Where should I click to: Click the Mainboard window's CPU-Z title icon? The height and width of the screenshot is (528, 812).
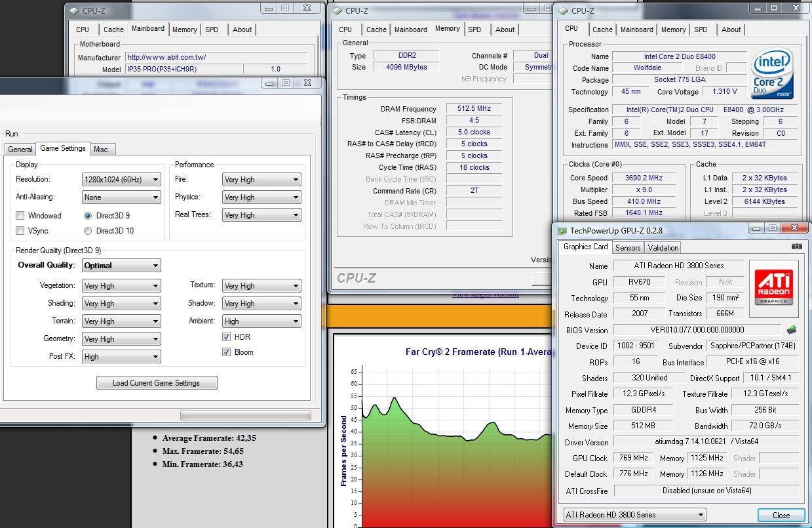coord(73,10)
